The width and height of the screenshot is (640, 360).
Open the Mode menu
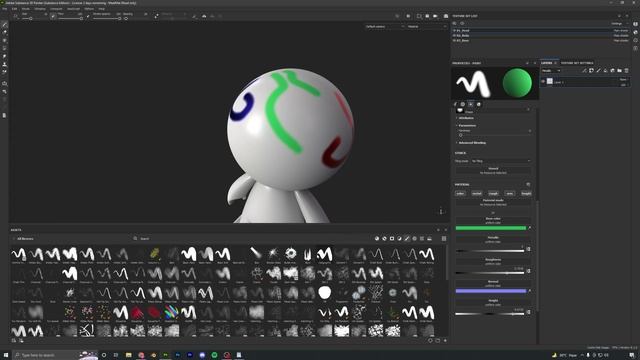[26, 9]
